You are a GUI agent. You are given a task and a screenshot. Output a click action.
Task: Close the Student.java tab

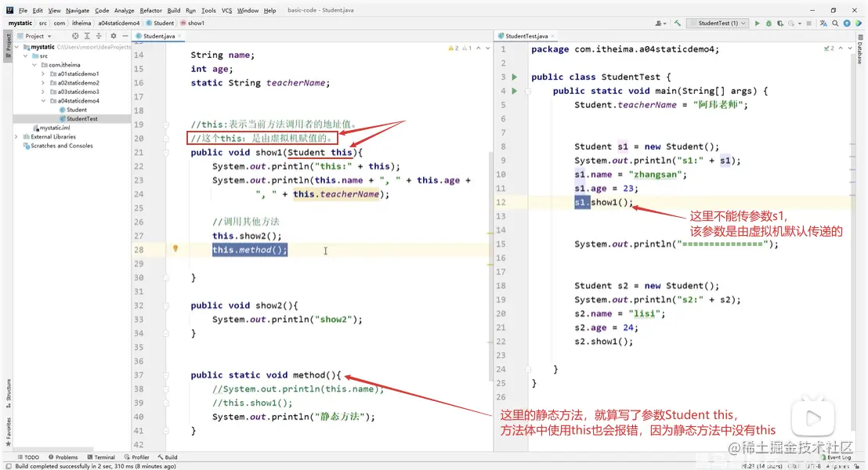(179, 36)
